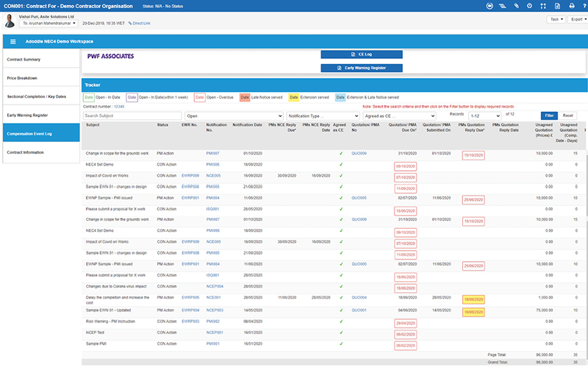Open notification PMI002 link
The height and width of the screenshot is (368, 588).
[212, 322]
